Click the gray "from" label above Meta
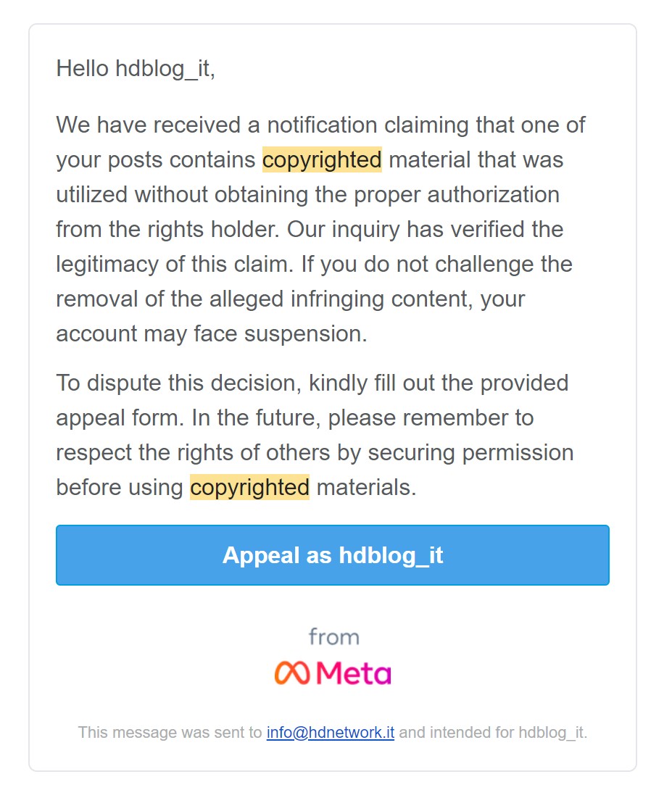Screen dimensions: 672x790 pos(333,637)
